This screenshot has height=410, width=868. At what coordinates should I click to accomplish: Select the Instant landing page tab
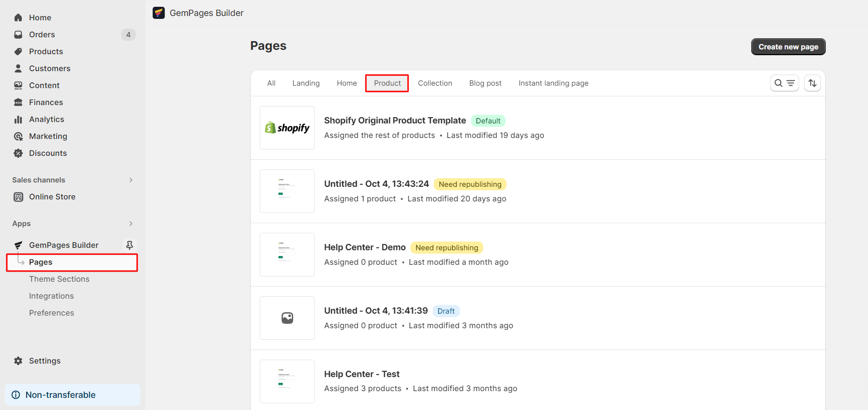click(553, 83)
